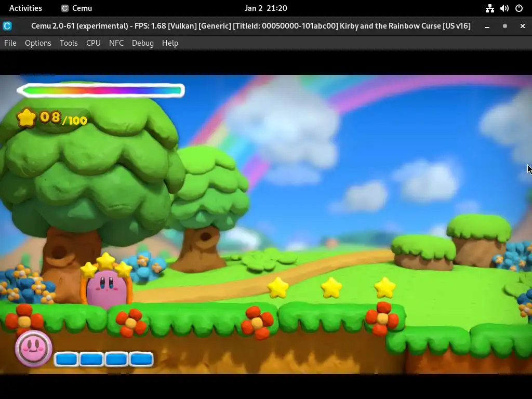Click the Cemu app indicator in top bar
Viewport: 532px width, 399px height.
tap(77, 8)
